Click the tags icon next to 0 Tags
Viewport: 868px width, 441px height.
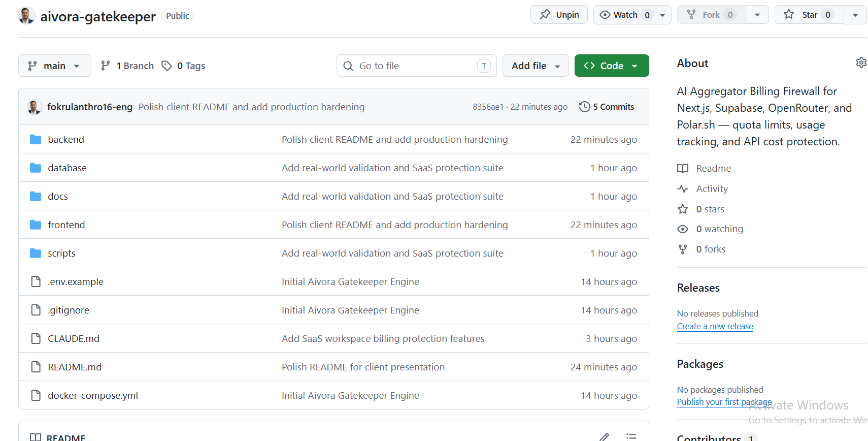[166, 66]
